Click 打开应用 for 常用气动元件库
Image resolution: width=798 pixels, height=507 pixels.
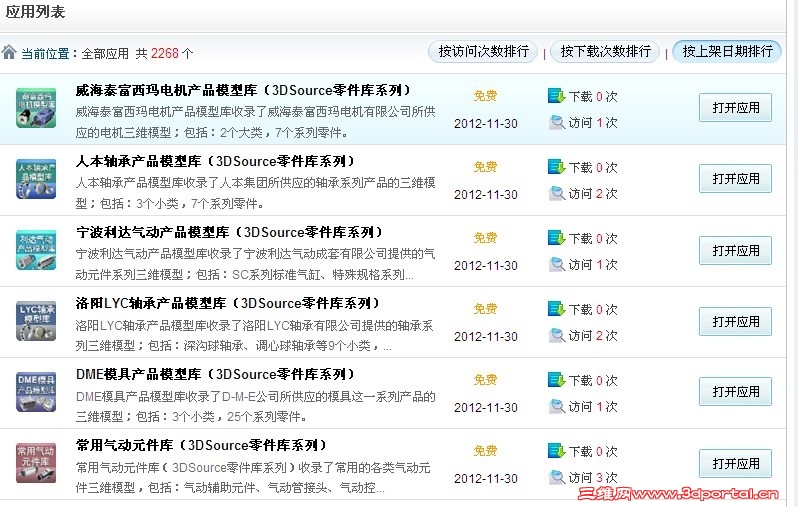[735, 463]
